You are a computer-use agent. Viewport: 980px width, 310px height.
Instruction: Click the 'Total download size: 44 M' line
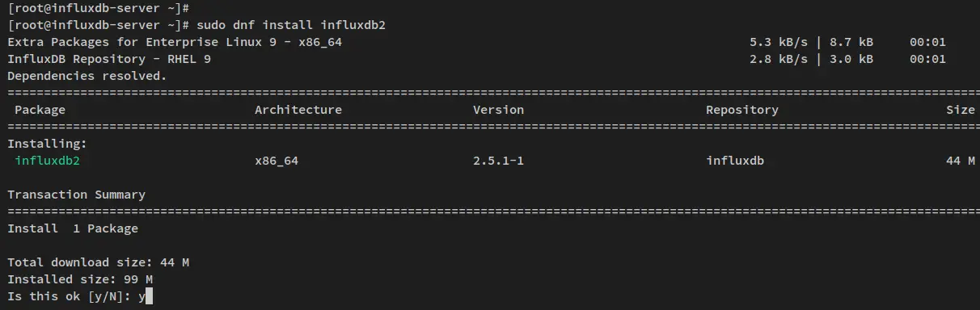coord(98,262)
